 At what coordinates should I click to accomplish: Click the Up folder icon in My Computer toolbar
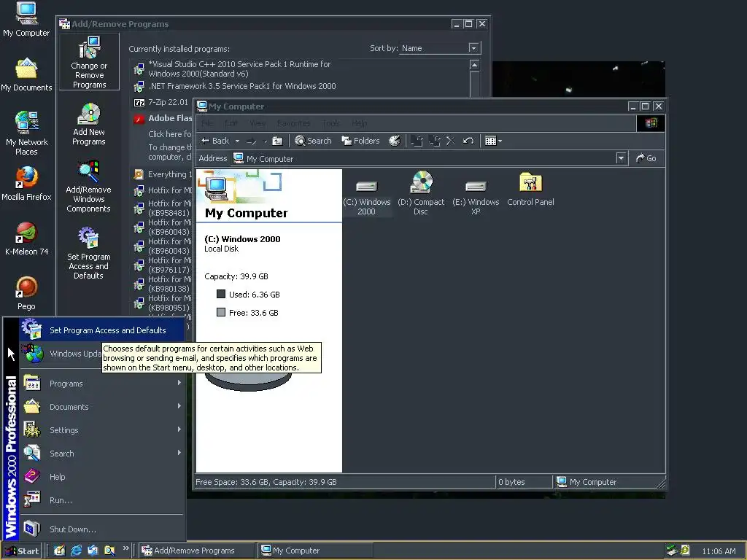pos(276,141)
